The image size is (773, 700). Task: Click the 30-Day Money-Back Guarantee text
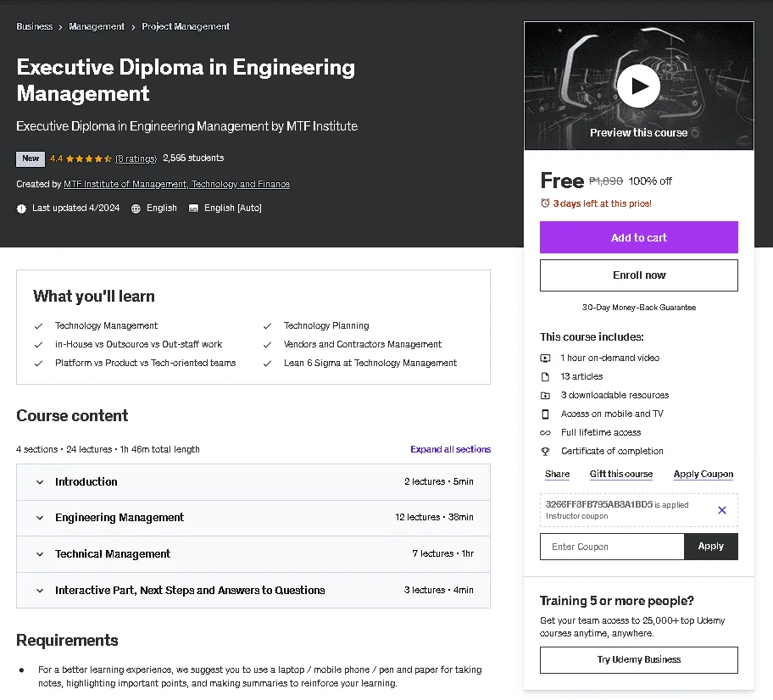[x=639, y=308]
